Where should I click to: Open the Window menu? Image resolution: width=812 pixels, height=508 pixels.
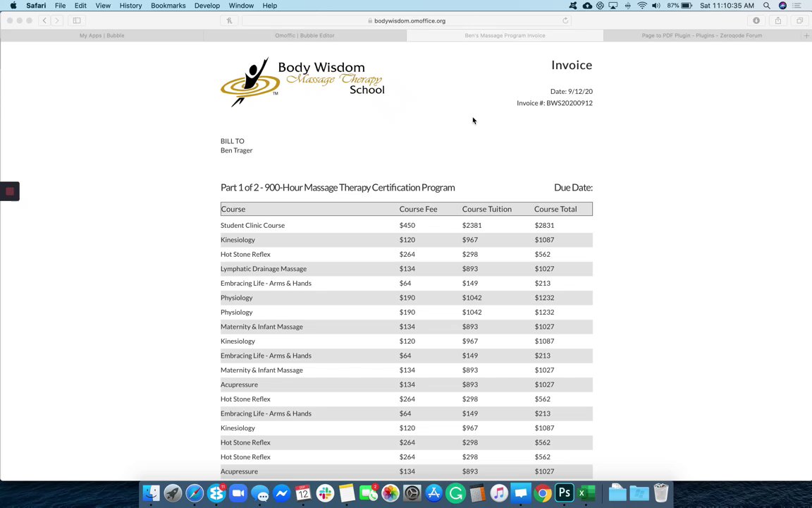(x=241, y=6)
